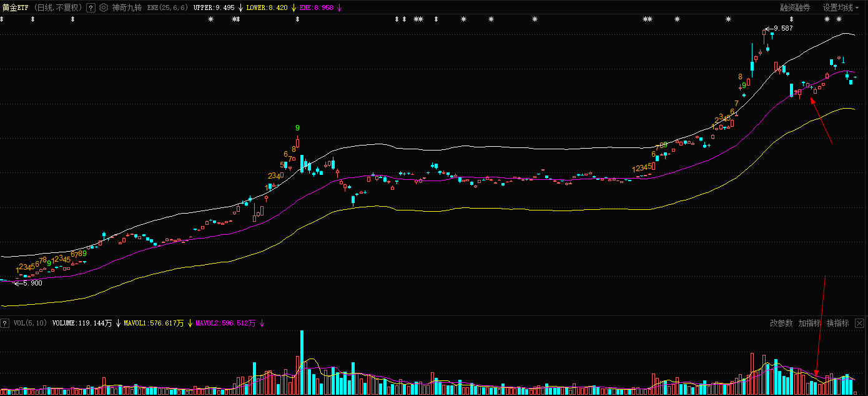Screen dimensions: 868x396
Task: Click the yellow arrow after MAVOL1 value
Action: pos(190,324)
